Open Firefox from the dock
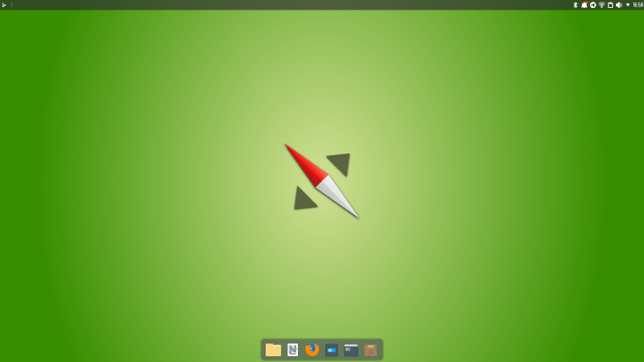This screenshot has height=362, width=644. 312,350
